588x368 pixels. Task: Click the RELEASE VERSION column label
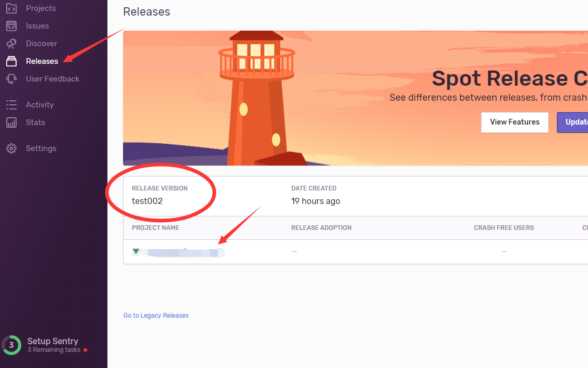tap(160, 188)
